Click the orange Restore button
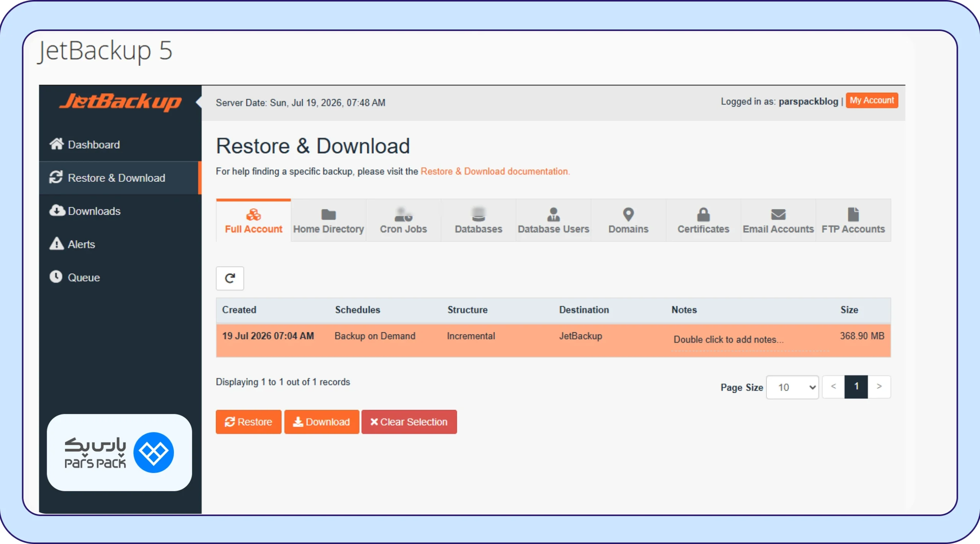980x544 pixels. click(x=248, y=422)
